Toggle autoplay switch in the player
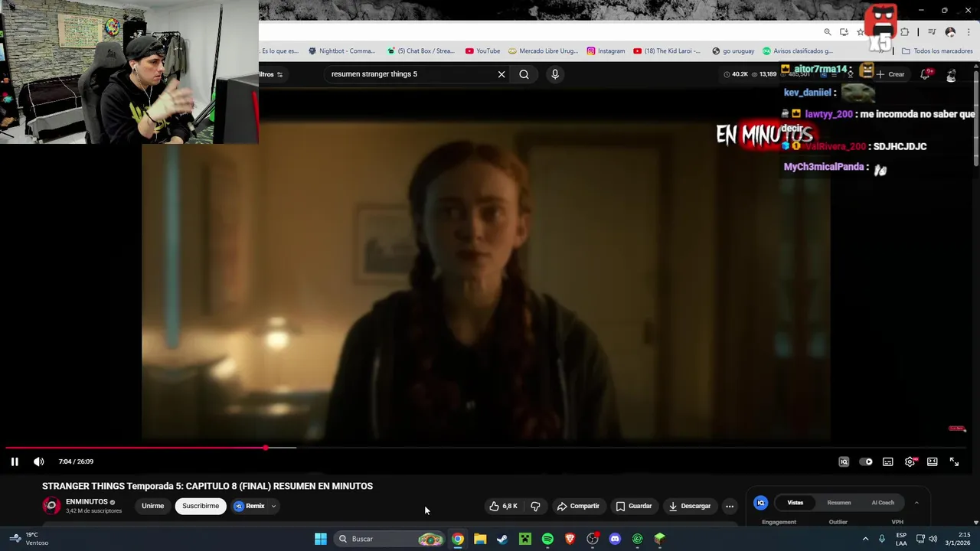 (x=866, y=461)
